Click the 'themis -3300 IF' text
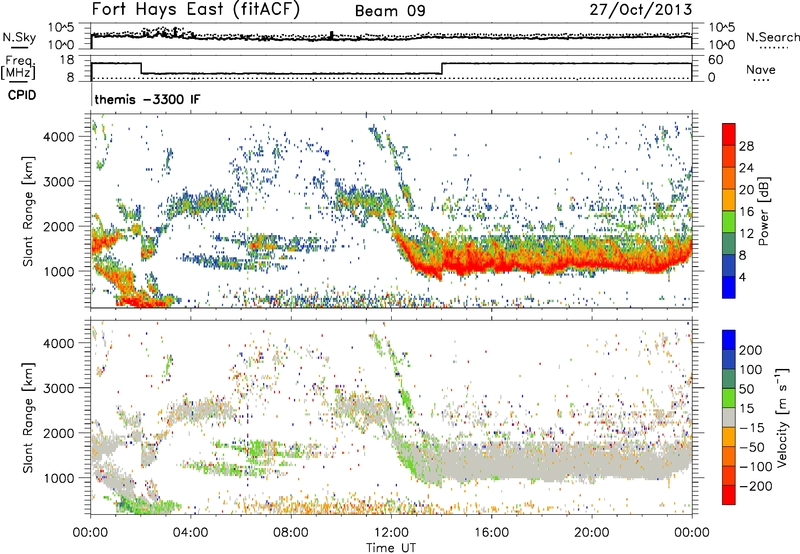 [147, 99]
